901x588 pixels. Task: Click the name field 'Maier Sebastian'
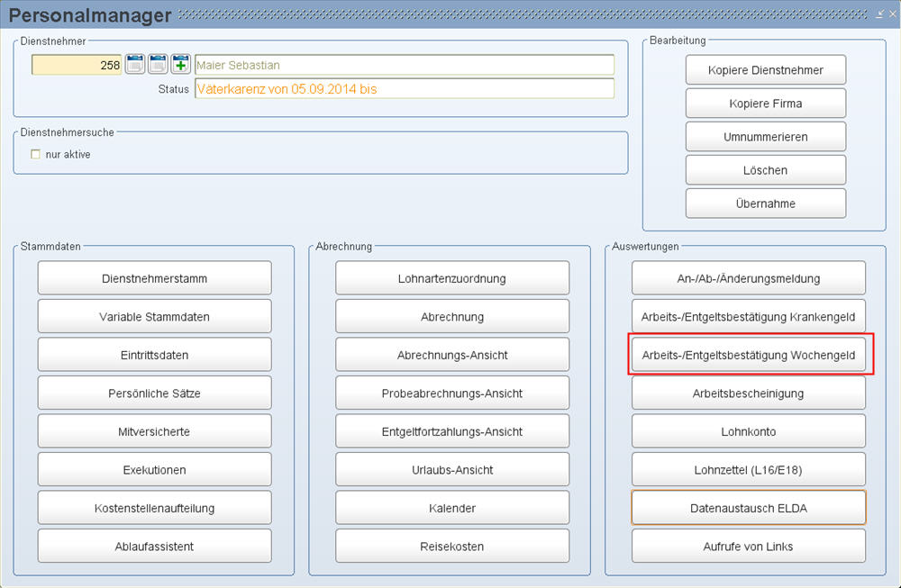point(405,65)
